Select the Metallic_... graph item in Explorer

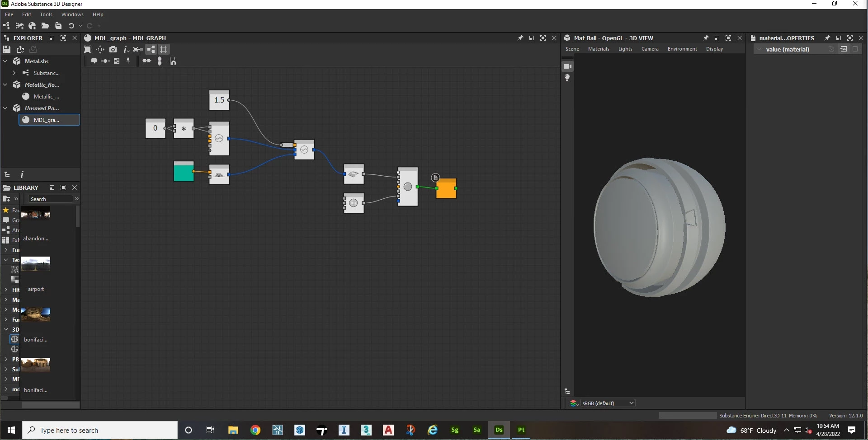click(46, 96)
